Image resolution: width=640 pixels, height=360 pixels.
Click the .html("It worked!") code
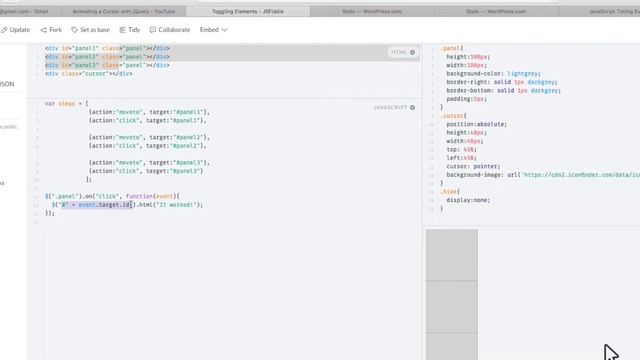[170, 205]
